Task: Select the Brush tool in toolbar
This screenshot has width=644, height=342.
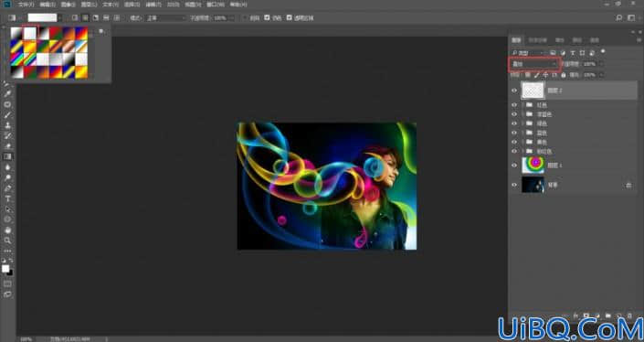Action: 7,115
